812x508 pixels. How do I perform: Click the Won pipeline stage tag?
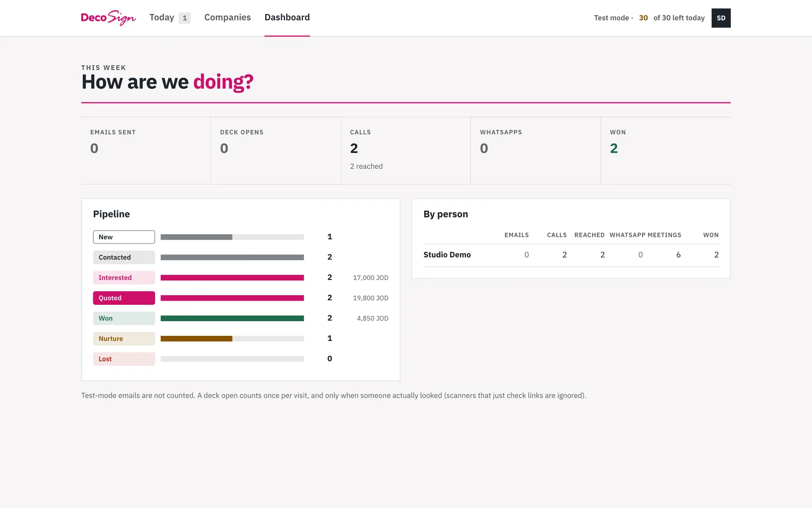pyautogui.click(x=124, y=318)
